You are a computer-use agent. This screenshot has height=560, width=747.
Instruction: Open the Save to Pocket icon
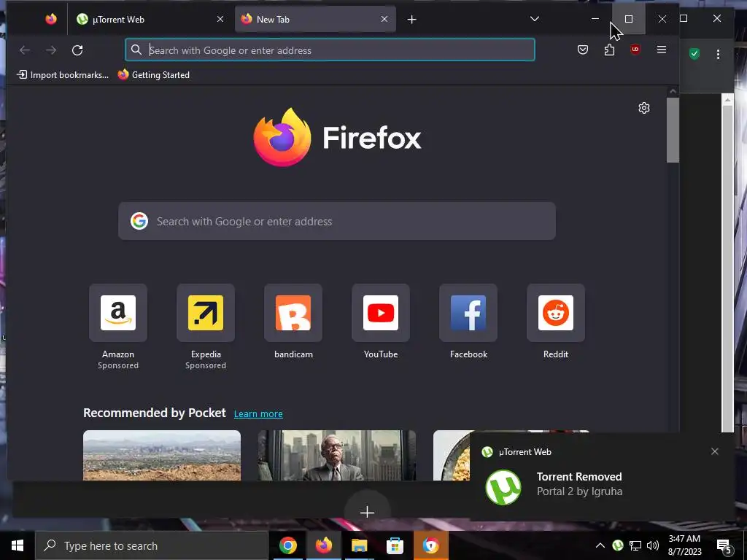tap(583, 50)
